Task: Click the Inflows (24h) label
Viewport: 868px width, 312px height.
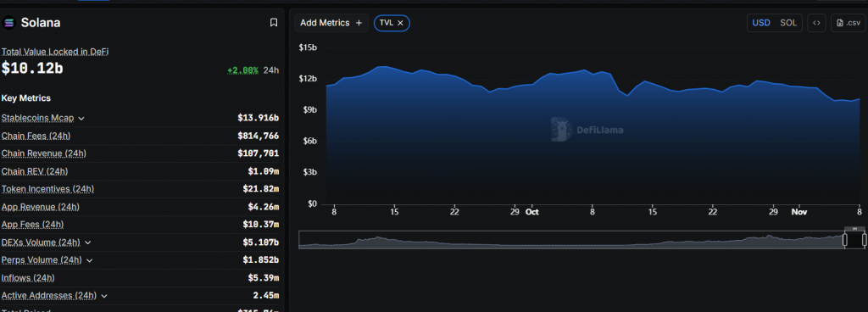Action: point(28,278)
